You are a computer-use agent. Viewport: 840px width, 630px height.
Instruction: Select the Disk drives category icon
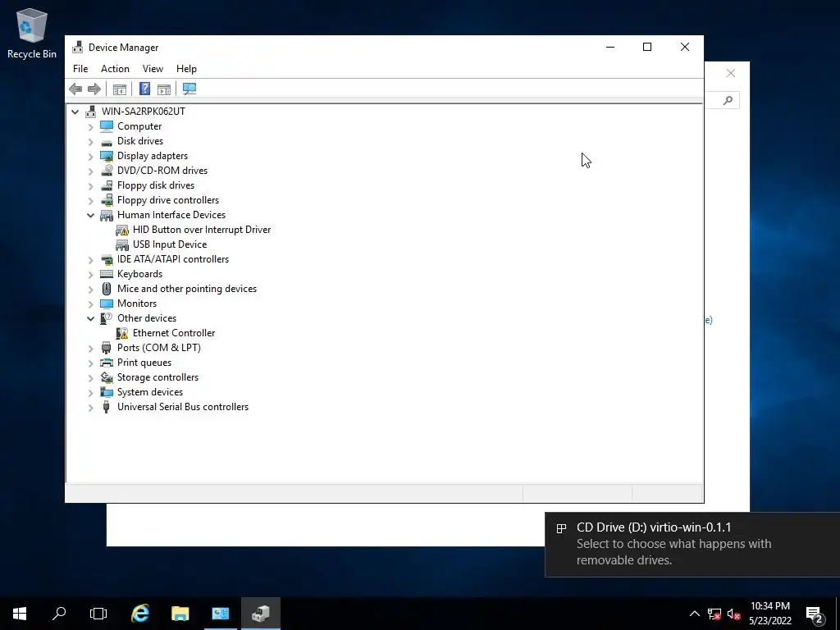tap(107, 141)
